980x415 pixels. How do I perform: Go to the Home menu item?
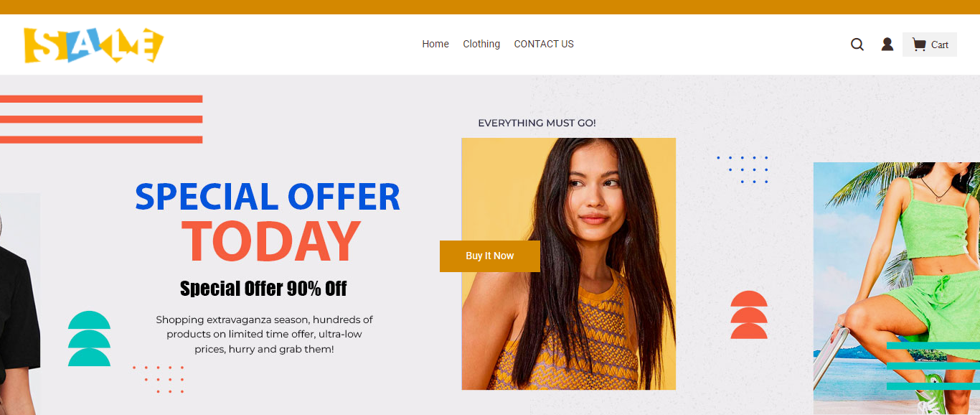pos(435,44)
